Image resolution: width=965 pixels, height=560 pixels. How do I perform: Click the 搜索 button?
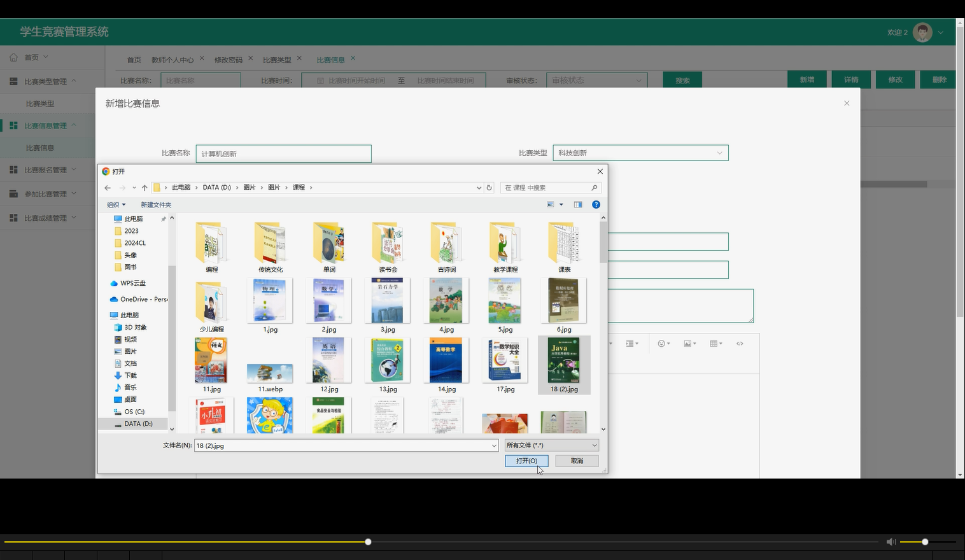point(682,81)
